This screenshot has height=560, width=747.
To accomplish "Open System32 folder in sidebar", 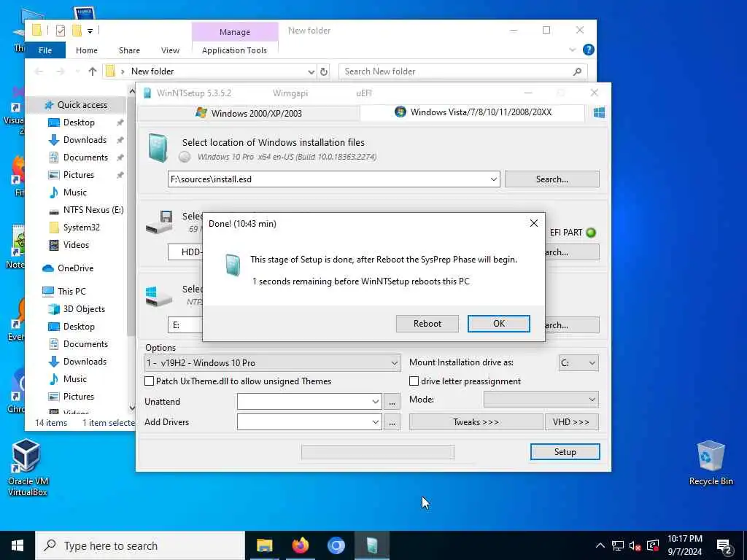I will click(82, 227).
